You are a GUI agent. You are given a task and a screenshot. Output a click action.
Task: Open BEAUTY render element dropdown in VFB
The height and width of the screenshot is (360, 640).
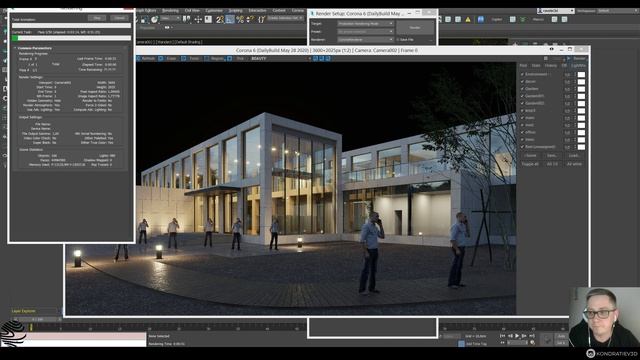pos(280,58)
